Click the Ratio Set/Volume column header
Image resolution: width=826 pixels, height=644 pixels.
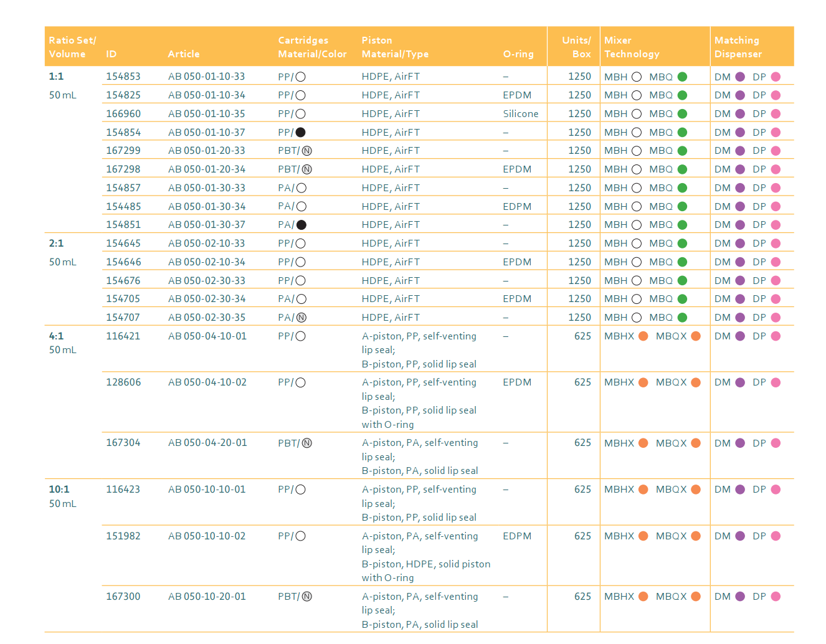tap(72, 47)
